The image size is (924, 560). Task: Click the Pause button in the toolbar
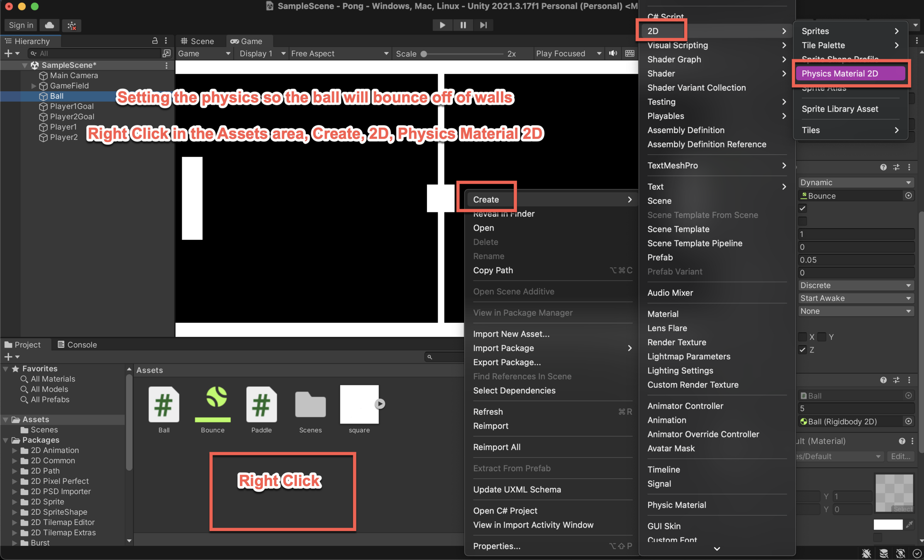[x=463, y=25]
